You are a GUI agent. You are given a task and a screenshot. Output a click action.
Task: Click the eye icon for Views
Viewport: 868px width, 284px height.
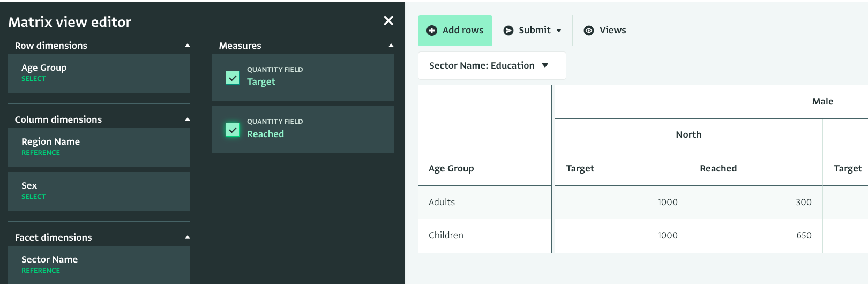pyautogui.click(x=588, y=31)
